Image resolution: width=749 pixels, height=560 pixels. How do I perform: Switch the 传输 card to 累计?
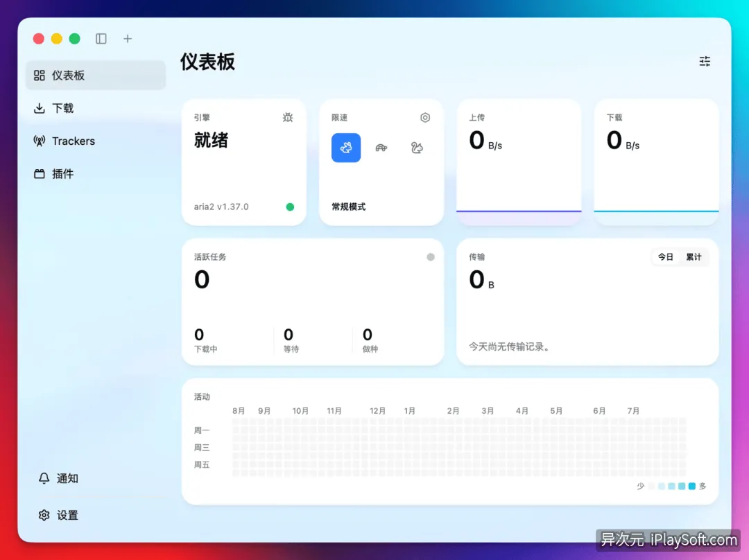694,257
